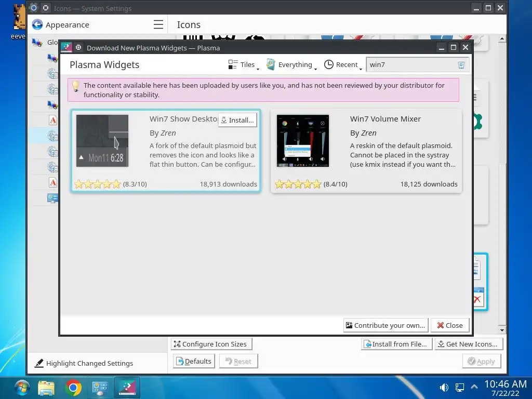
Task: Click the pin icon in System Settings title bar
Action: 46,8
